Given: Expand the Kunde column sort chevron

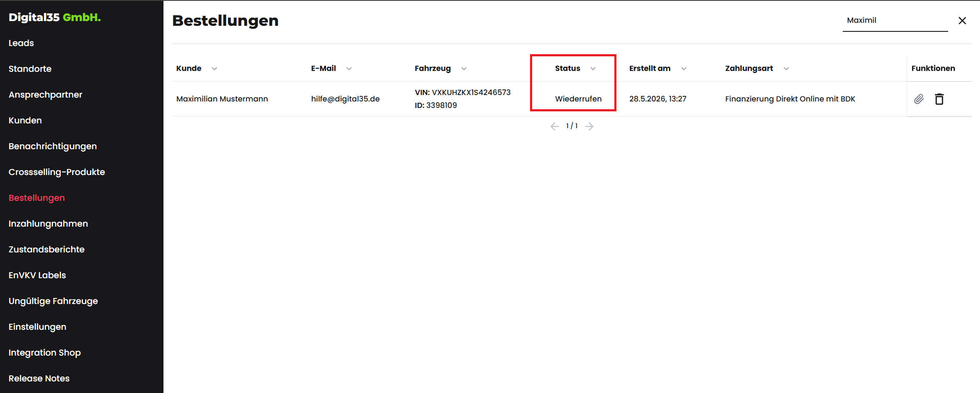Looking at the screenshot, I should (x=214, y=69).
